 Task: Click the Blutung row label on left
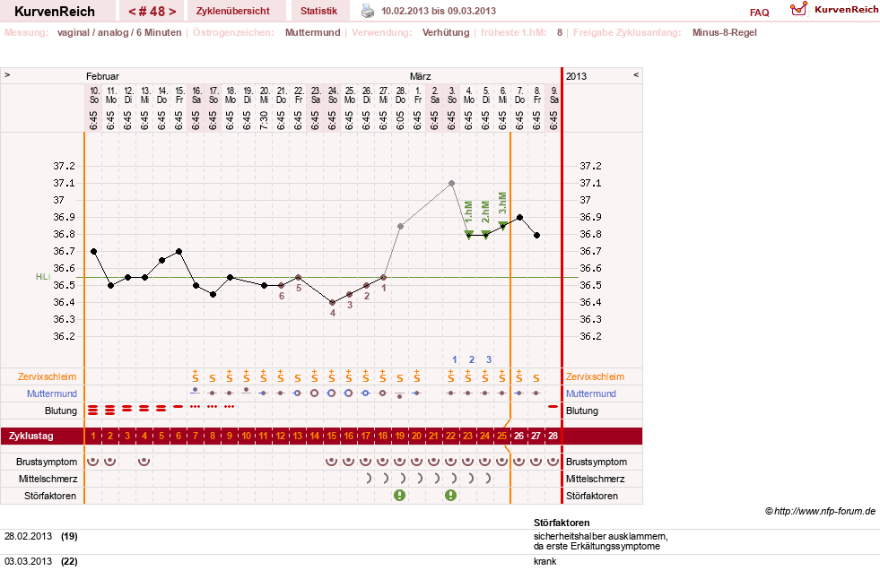pos(61,411)
